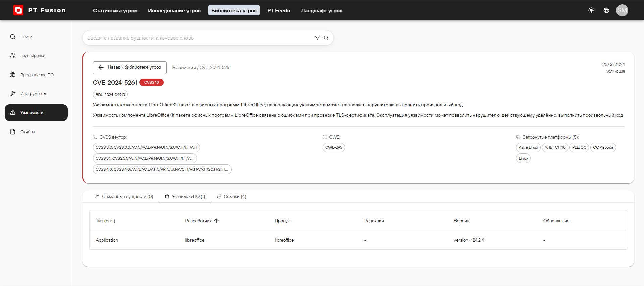The height and width of the screenshot is (286, 644).
Task: Click the Отчёты document icon
Action: pos(13,132)
